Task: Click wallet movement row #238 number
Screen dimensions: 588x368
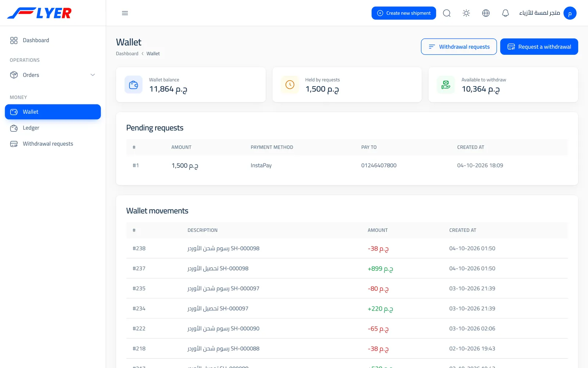Action: click(139, 248)
